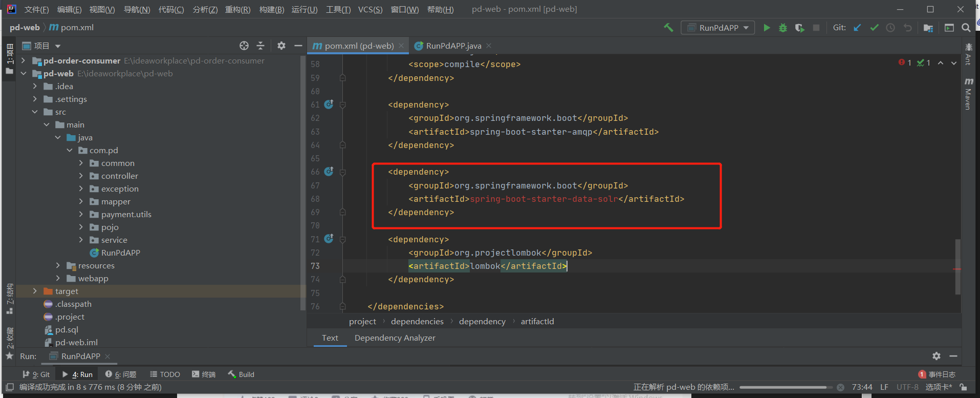
Task: Close the pom.xml editor tab
Action: click(401, 46)
